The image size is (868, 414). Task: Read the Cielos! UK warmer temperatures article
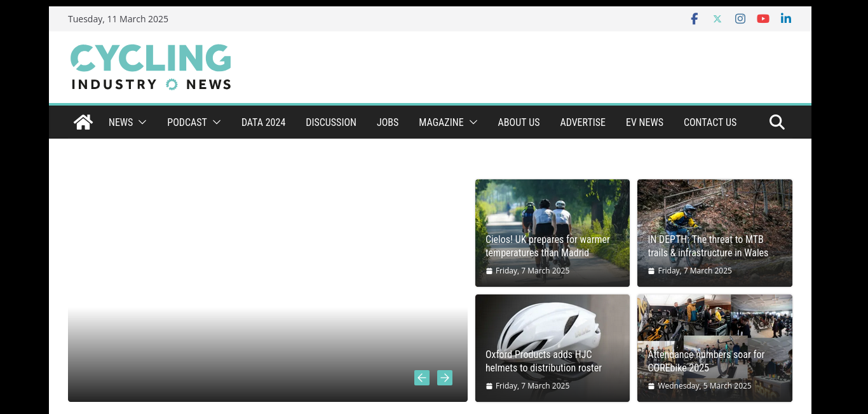coord(547,246)
